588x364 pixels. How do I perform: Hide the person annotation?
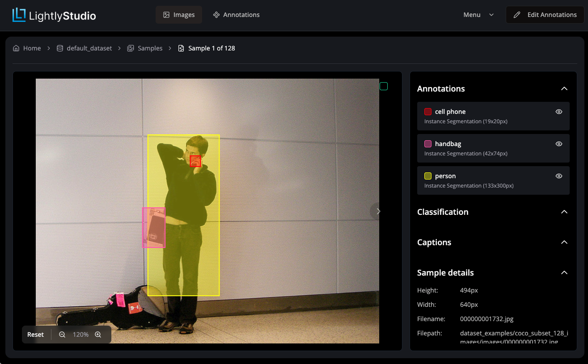tap(559, 176)
